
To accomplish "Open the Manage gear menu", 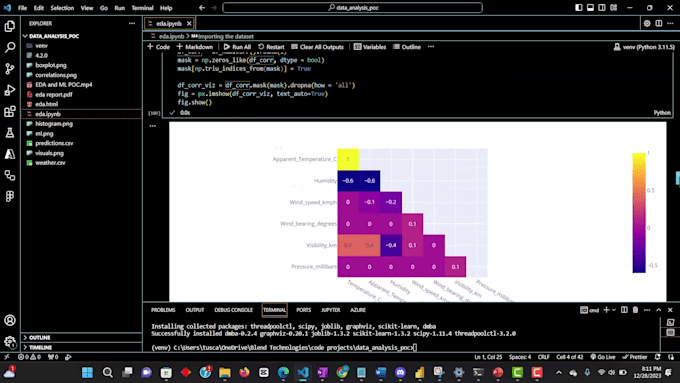I will (x=10, y=342).
